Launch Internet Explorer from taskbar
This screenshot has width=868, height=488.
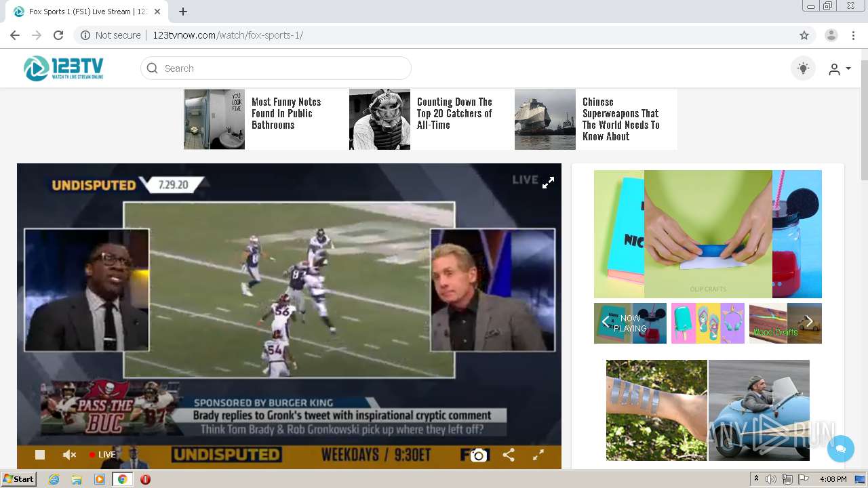click(54, 479)
